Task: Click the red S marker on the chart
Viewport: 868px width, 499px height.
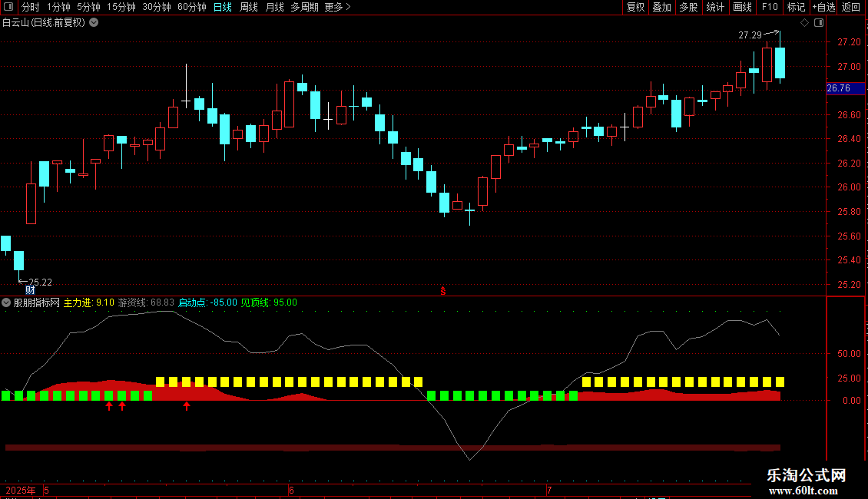Action: pos(443,291)
